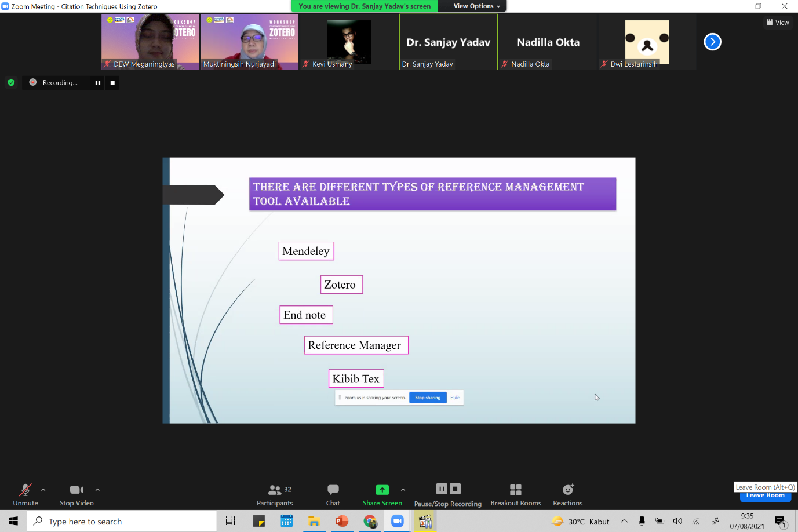Image resolution: width=798 pixels, height=532 pixels.
Task: Click Hide link in sharing bar
Action: click(455, 398)
